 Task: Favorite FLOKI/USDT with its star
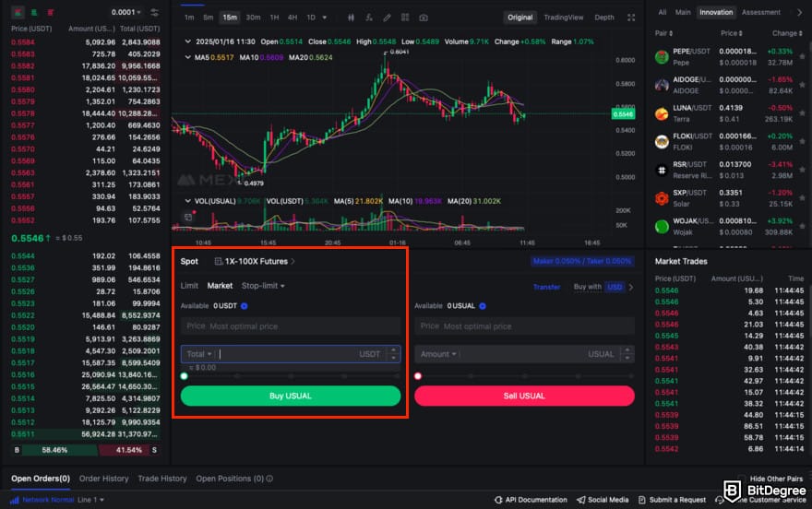802,141
